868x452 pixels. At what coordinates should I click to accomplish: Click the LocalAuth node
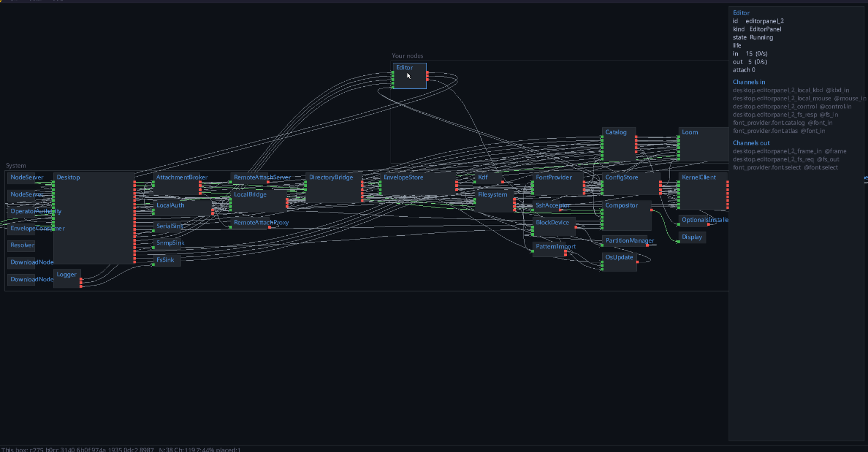pyautogui.click(x=183, y=208)
